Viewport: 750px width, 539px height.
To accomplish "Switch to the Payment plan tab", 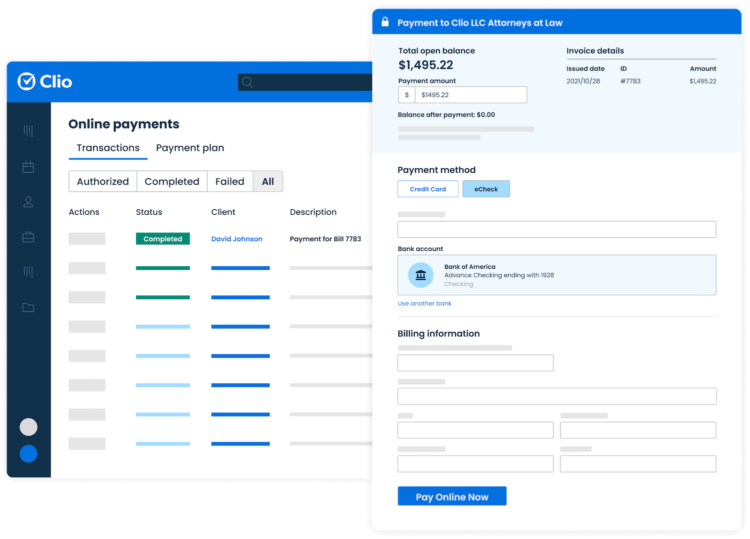I will click(x=190, y=148).
